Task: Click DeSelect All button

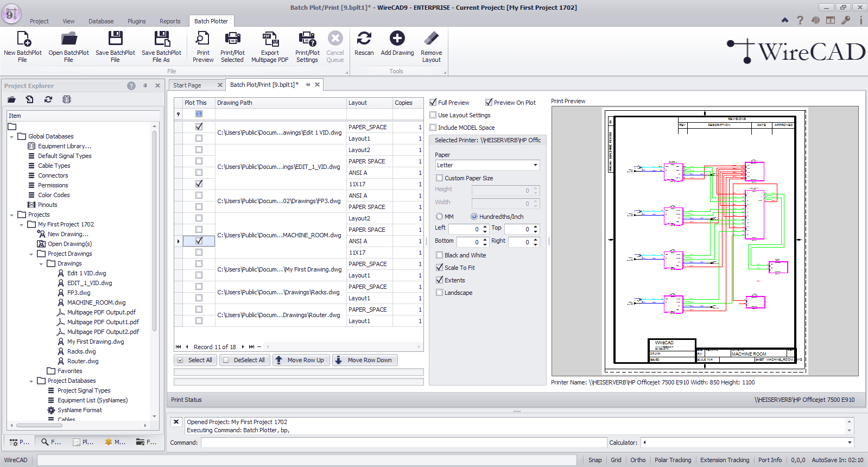Action: pos(244,360)
